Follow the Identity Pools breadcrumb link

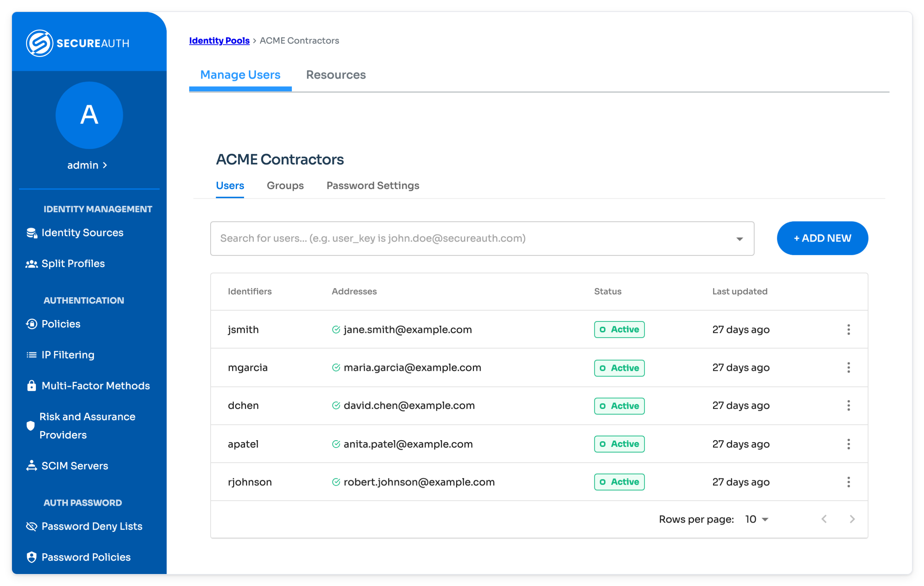coord(219,40)
